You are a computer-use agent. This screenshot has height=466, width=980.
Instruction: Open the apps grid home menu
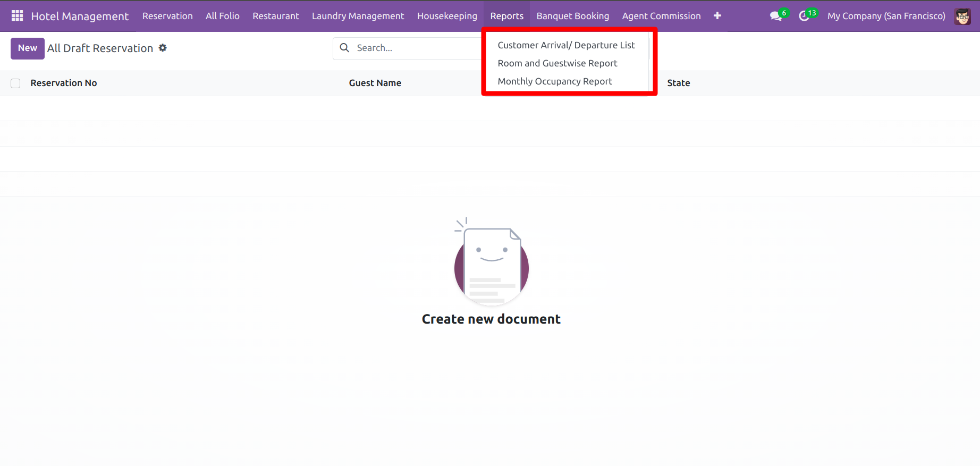coord(17,16)
